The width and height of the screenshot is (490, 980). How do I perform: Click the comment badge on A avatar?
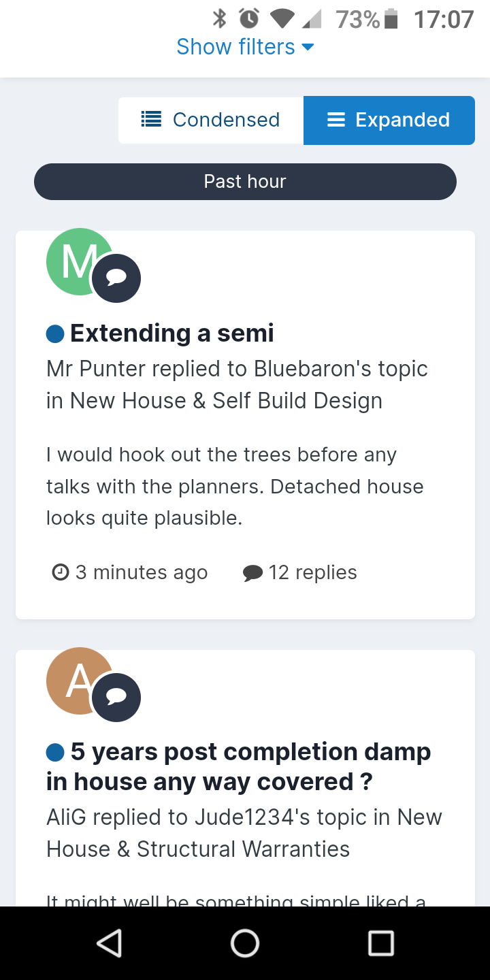pos(116,698)
